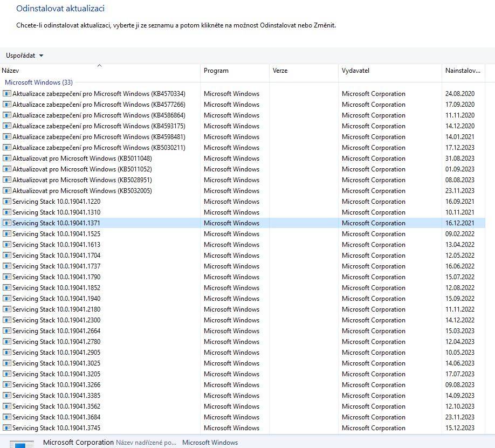Click the icon beside update KB4586864
The width and height of the screenshot is (495, 448).
(7, 115)
